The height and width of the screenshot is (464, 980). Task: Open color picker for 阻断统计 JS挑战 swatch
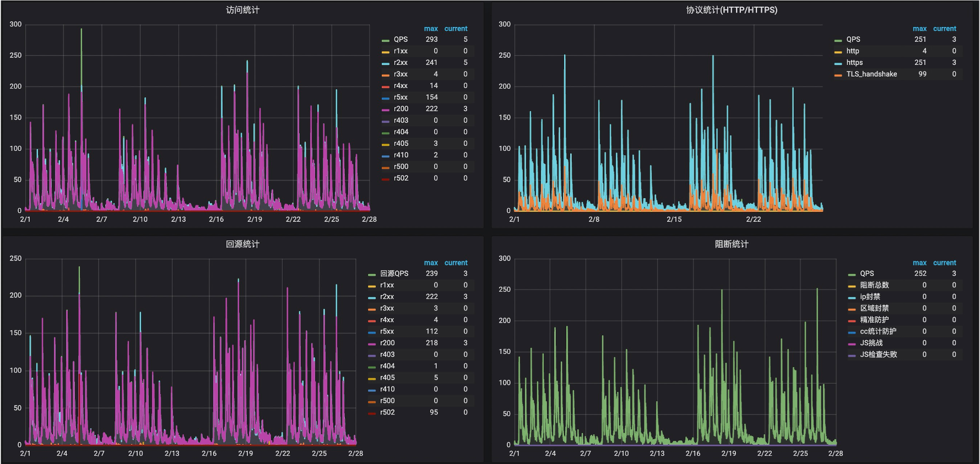point(852,344)
